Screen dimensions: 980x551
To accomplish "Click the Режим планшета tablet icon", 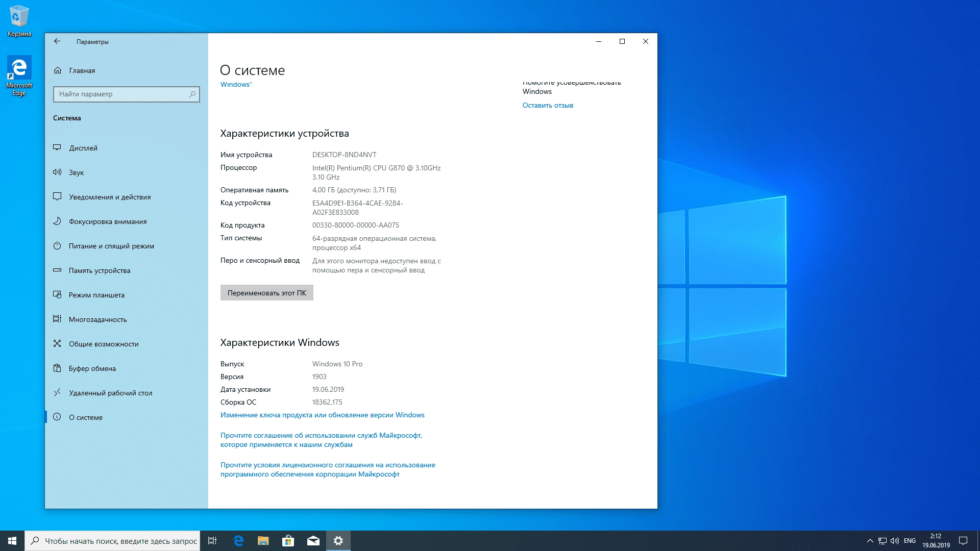I will point(57,294).
